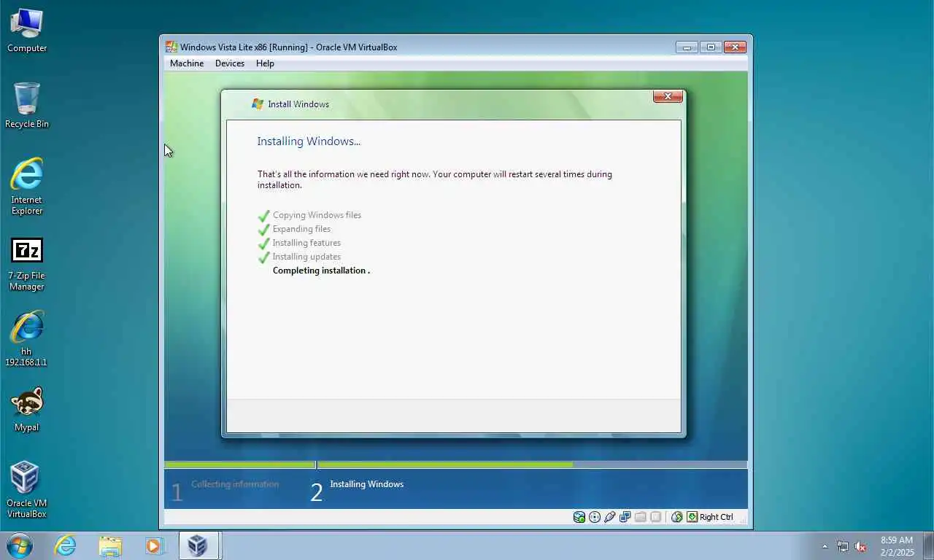Image resolution: width=934 pixels, height=560 pixels.
Task: Click the "Completing installation" step text
Action: (x=320, y=271)
